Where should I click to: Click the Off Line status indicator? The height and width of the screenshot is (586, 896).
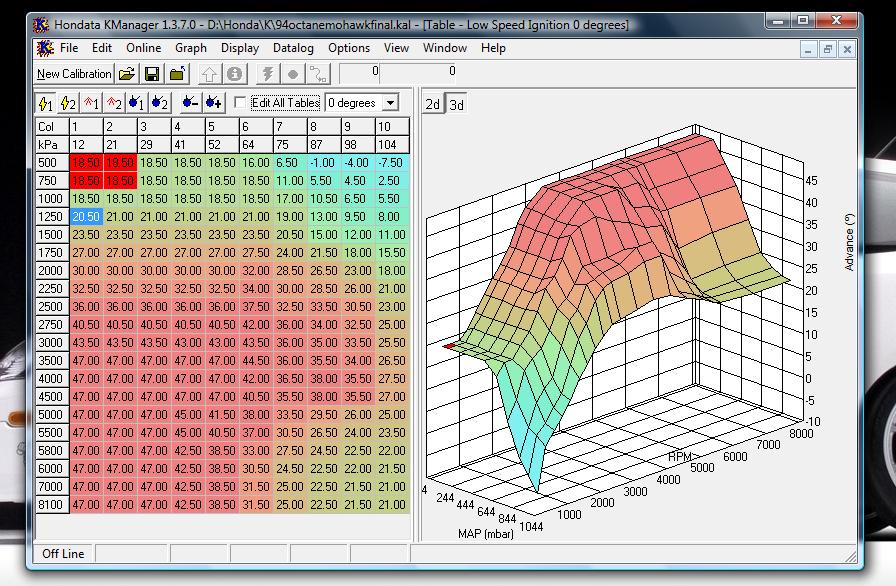(63, 553)
